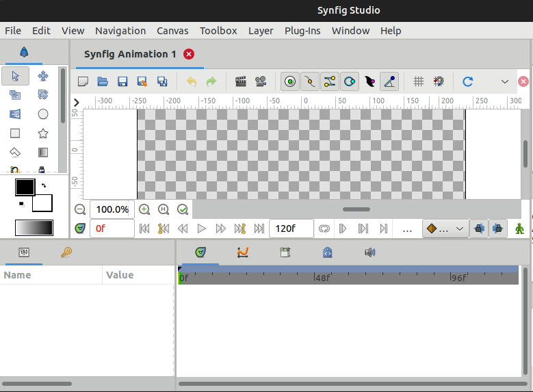The image size is (533, 392).
Task: Toggle position handles display
Action: coord(290,81)
